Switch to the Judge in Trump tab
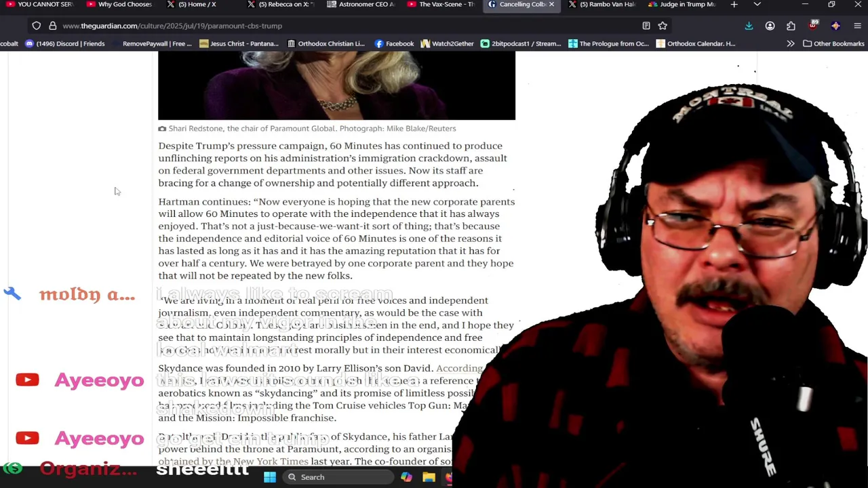The image size is (868, 488). point(682,5)
